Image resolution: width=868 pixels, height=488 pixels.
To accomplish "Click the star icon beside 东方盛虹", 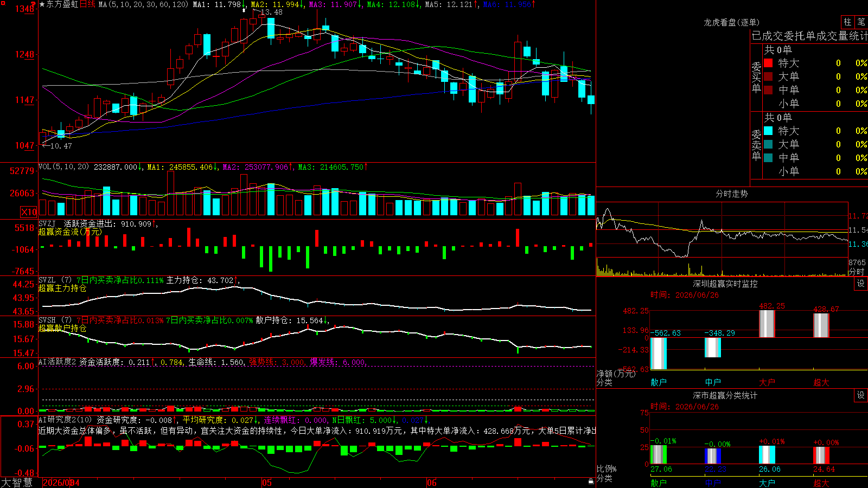I will (x=42, y=4).
